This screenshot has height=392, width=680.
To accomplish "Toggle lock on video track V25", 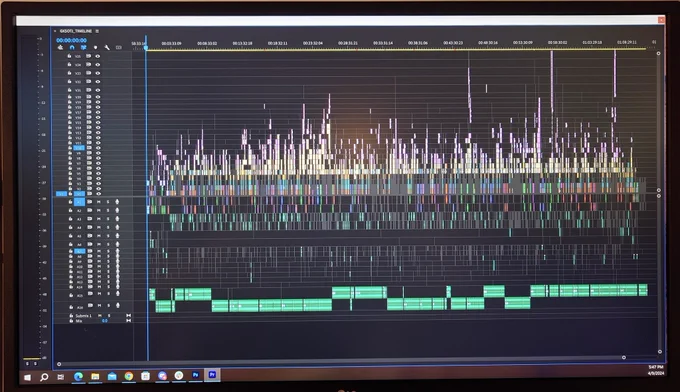I will 69,56.
